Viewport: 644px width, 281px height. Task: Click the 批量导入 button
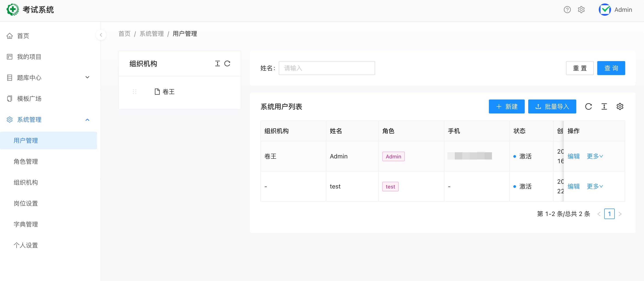[x=552, y=107]
